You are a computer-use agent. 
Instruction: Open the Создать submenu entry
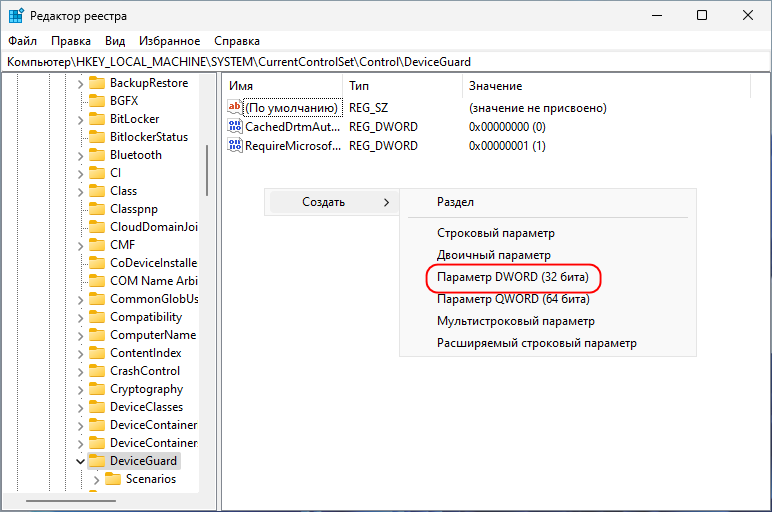332,202
